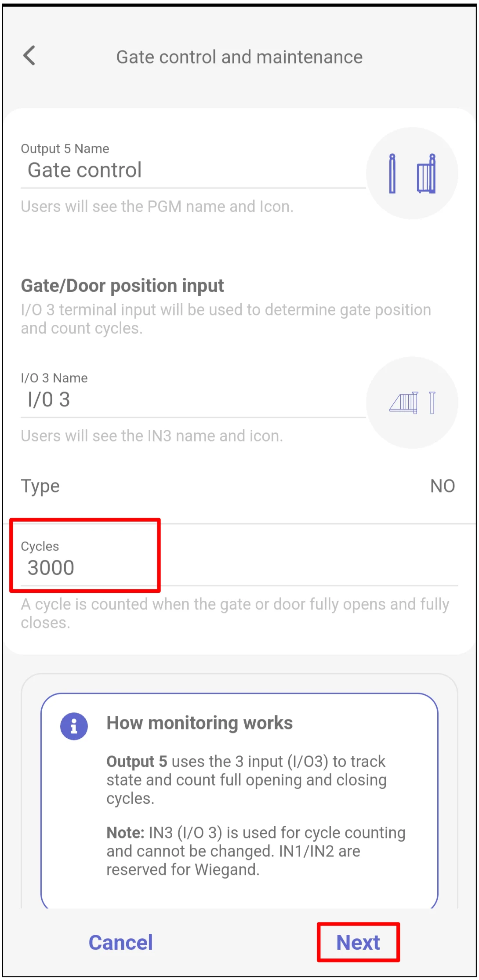Tap the back arrow to return
This screenshot has width=479, height=980.
point(29,56)
